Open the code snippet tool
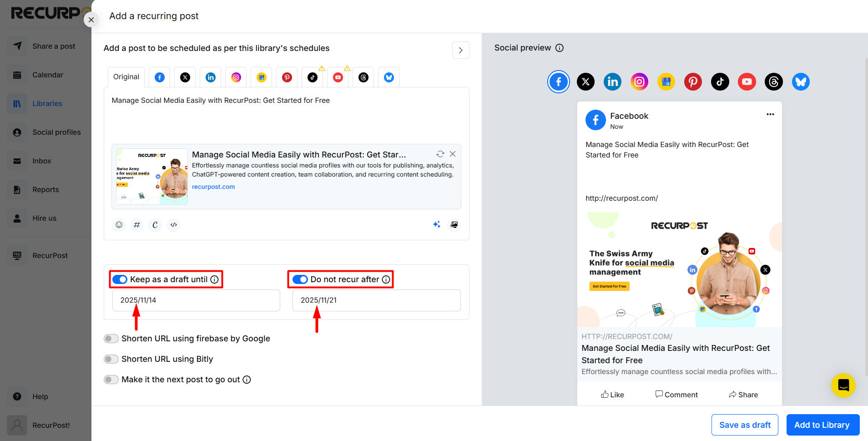The height and width of the screenshot is (441, 868). 174,225
